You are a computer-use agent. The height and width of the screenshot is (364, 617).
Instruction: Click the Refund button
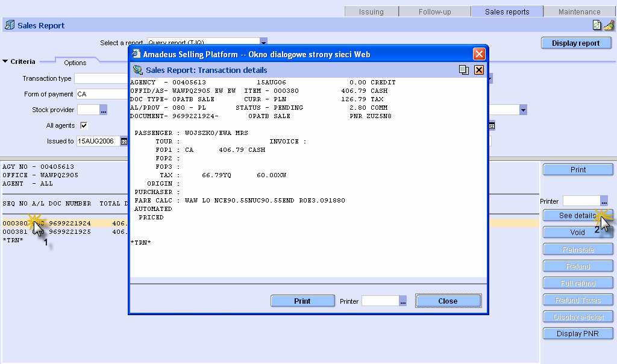[578, 266]
